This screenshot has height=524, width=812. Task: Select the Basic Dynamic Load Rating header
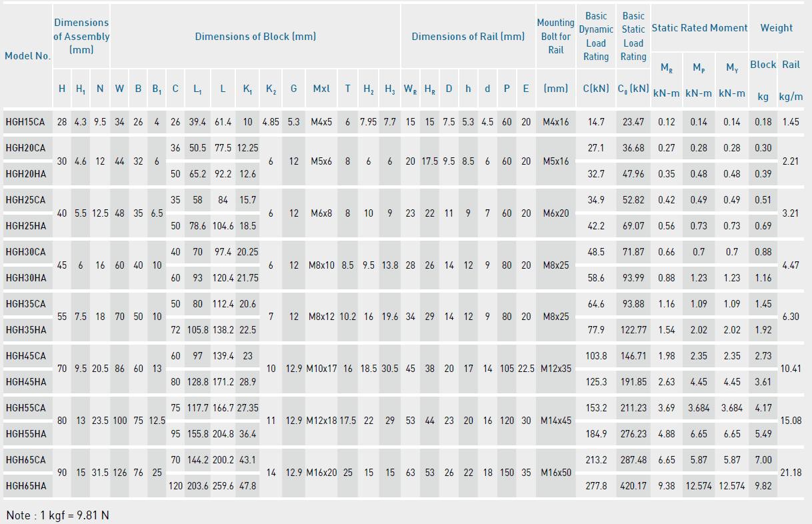click(x=596, y=36)
